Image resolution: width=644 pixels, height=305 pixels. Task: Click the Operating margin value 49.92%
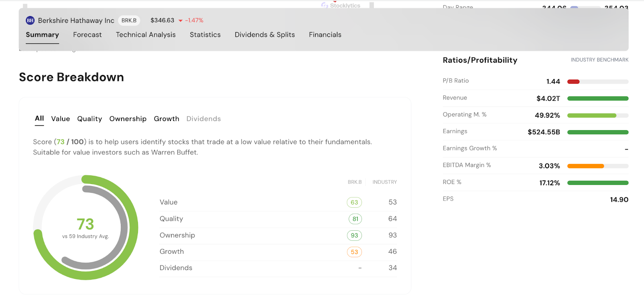[x=547, y=115]
